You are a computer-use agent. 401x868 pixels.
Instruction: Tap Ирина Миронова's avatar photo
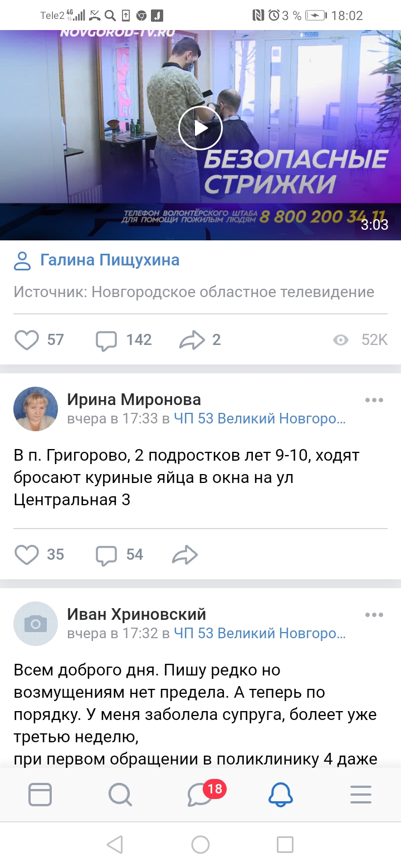tap(36, 409)
